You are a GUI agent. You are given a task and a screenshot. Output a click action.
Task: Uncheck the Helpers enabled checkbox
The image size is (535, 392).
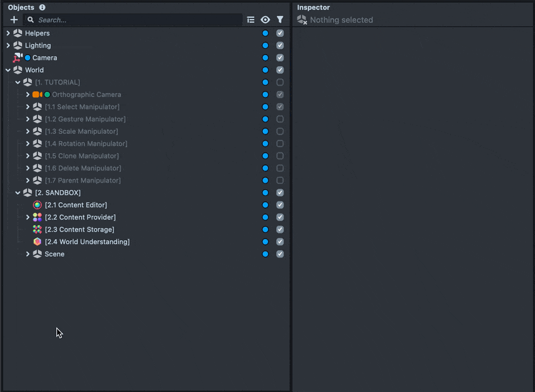280,33
